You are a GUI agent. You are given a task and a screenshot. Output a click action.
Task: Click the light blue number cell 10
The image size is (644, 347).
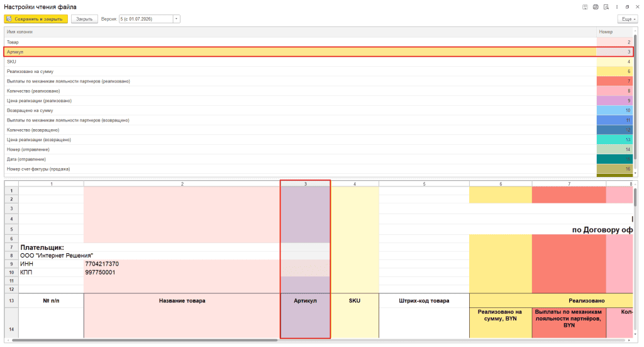[615, 111]
